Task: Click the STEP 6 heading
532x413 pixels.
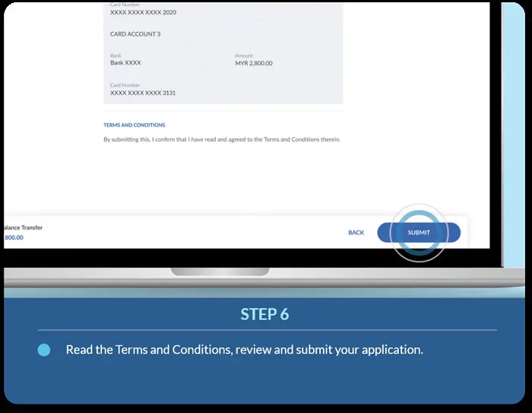Action: pos(264,314)
